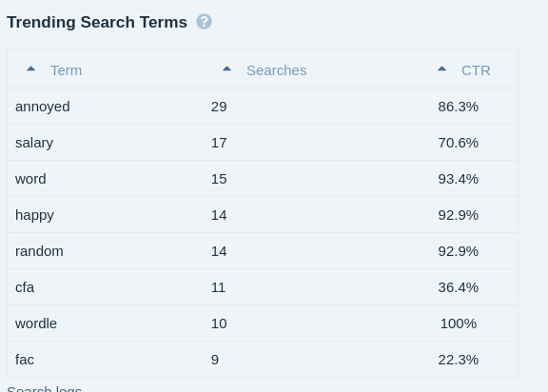Sort table by the CTR header
The image size is (548, 392).
click(x=476, y=70)
